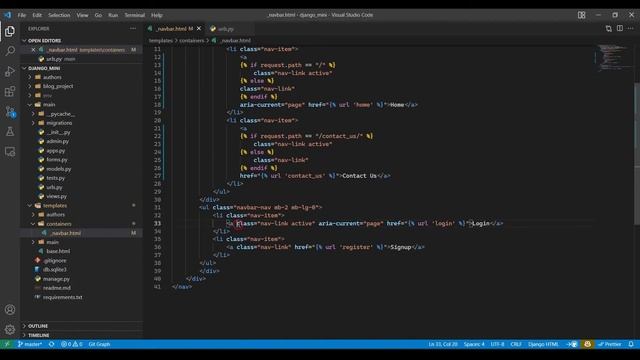The height and width of the screenshot is (360, 640).
Task: Open the Selection menu
Action: [59, 15]
